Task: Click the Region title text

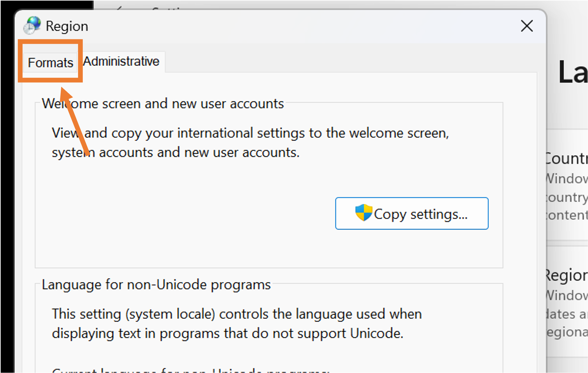Action: tap(67, 26)
